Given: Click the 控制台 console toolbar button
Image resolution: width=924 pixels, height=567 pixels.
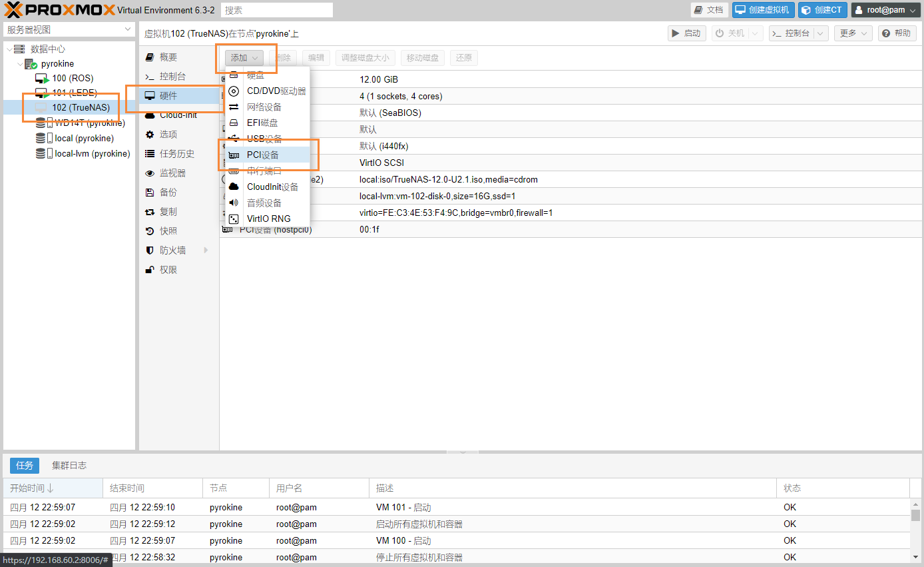Looking at the screenshot, I should pos(791,33).
